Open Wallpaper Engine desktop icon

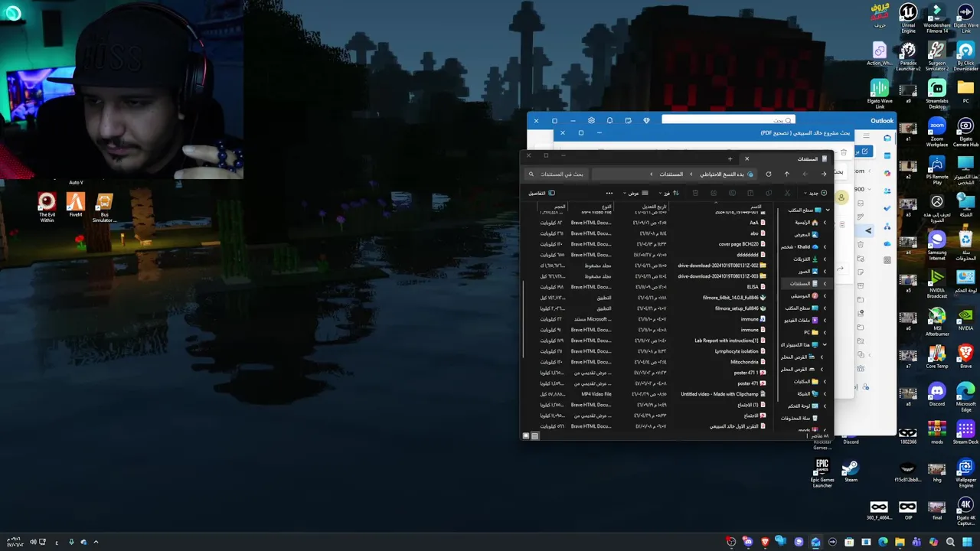pos(965,473)
